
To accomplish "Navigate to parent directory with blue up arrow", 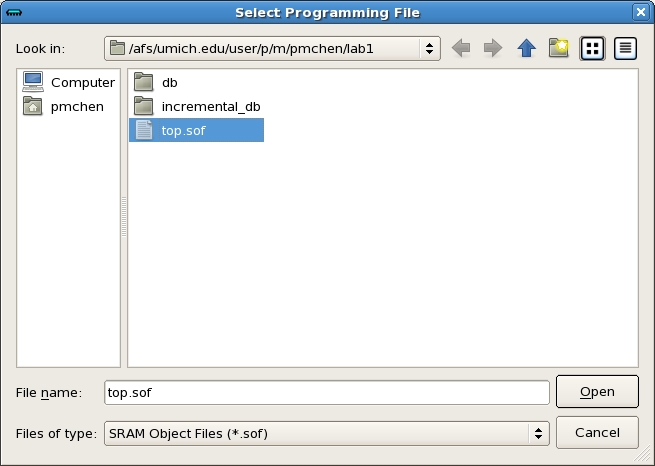I will point(526,48).
